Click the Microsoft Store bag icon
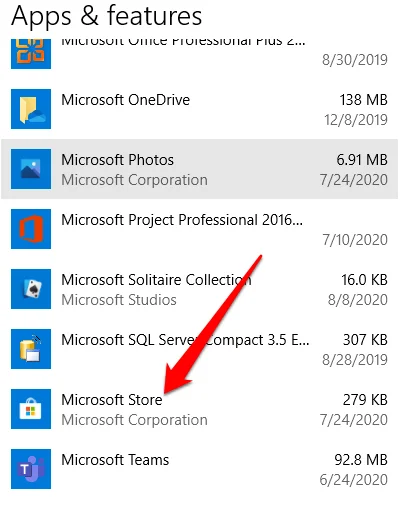 click(31, 409)
